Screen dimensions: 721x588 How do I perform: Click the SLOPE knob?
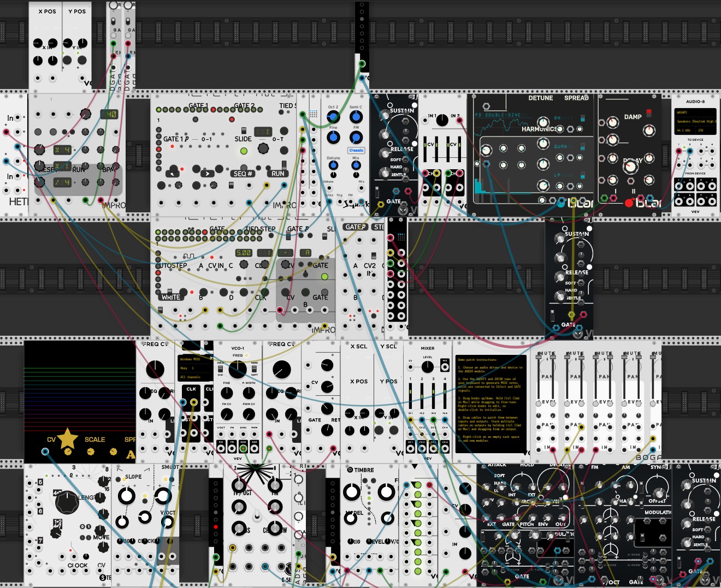pos(127,496)
